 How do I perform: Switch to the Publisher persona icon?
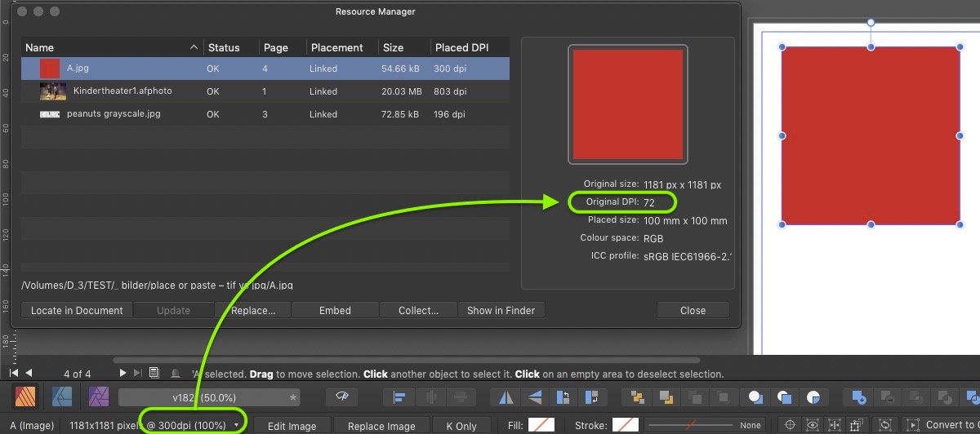(27, 397)
